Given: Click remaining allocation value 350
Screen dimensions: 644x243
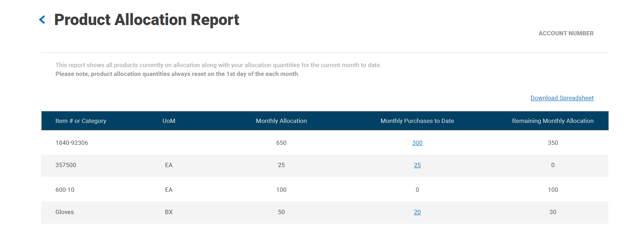Looking at the screenshot, I should 553,143.
